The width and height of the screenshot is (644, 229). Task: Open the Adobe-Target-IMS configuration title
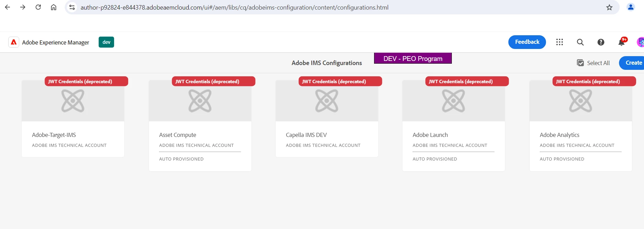[54, 135]
